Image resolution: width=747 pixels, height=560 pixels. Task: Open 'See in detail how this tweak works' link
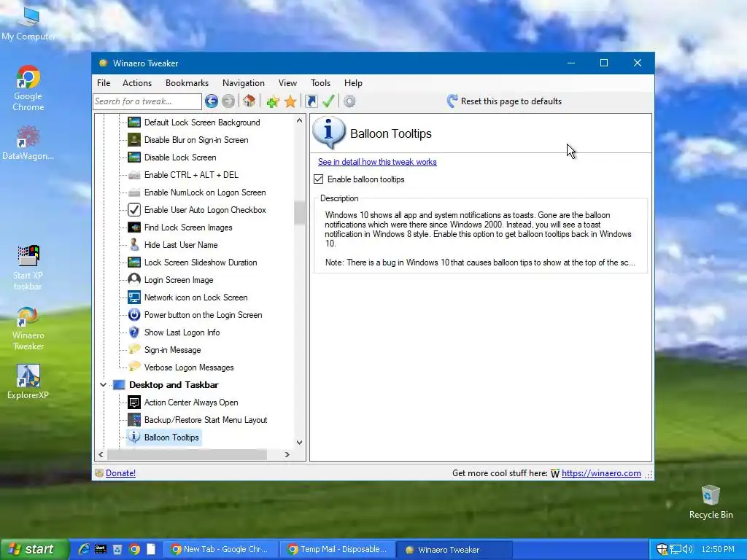coord(377,162)
